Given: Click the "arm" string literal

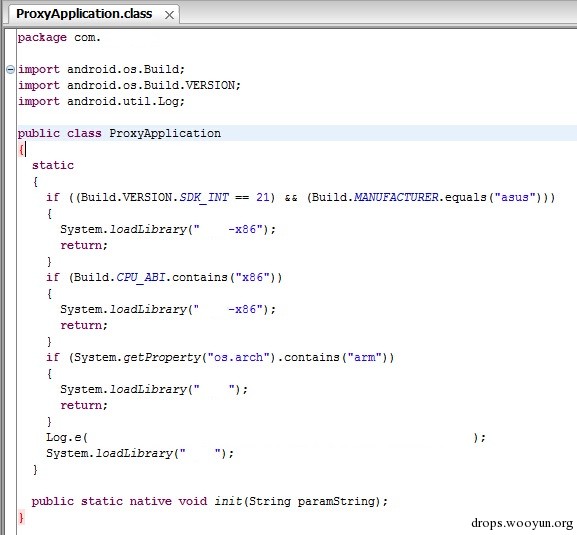Looking at the screenshot, I should coord(364,357).
